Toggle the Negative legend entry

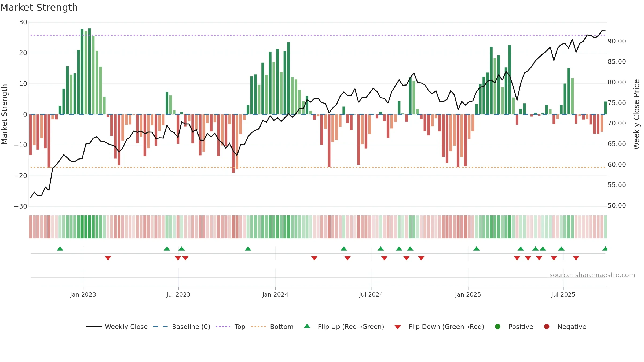565,327
